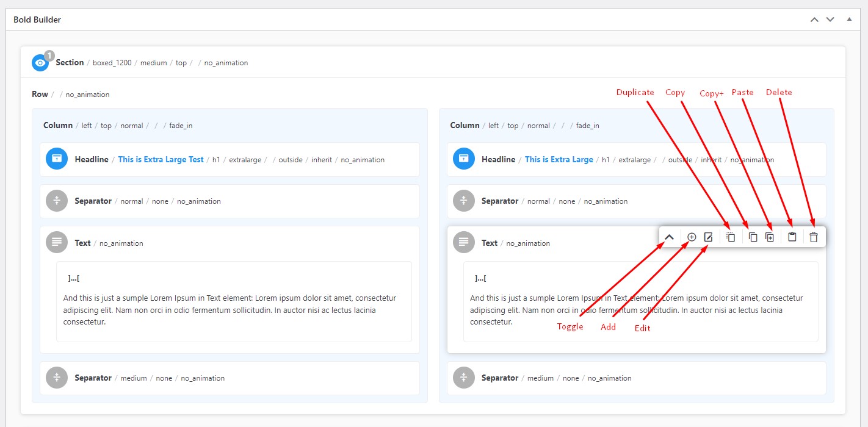Click the ']...[' marker in right Text
The height and width of the screenshot is (427, 868).
(480, 278)
